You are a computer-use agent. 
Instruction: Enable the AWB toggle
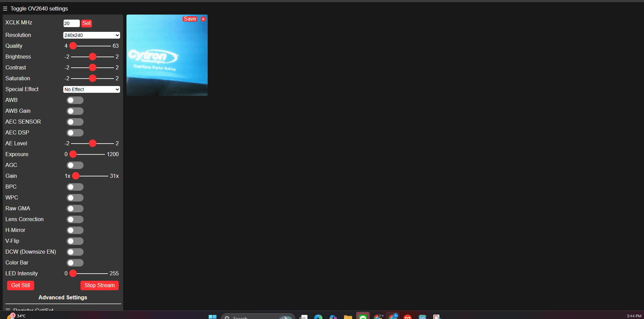tap(75, 100)
